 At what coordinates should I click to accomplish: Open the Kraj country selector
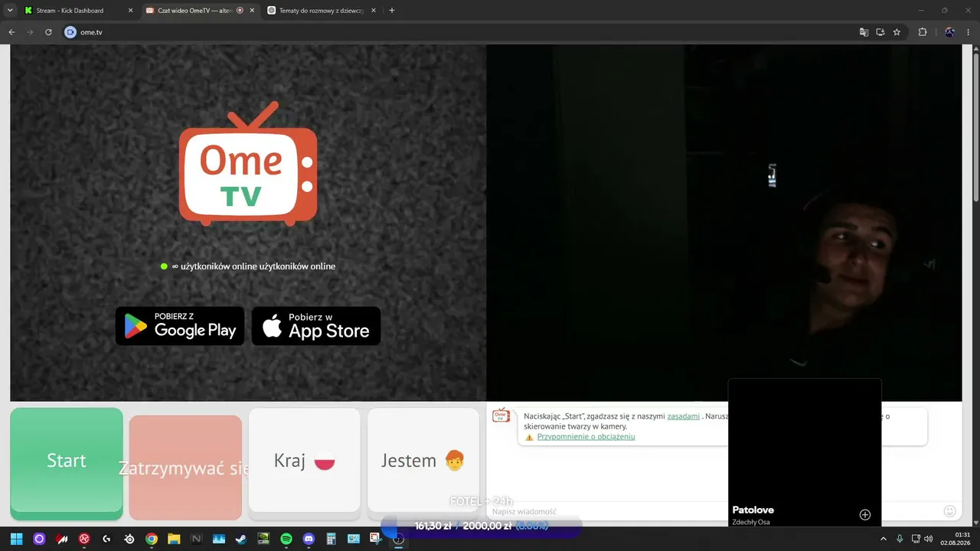coord(305,460)
